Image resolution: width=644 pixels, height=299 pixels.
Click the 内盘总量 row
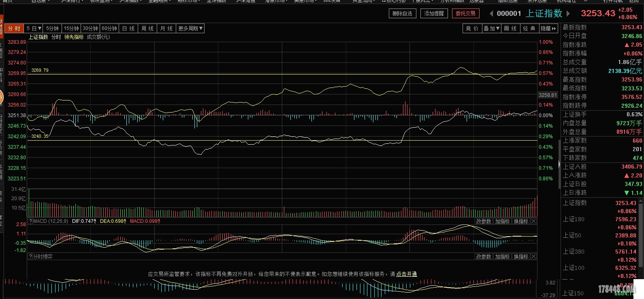pyautogui.click(x=602, y=123)
